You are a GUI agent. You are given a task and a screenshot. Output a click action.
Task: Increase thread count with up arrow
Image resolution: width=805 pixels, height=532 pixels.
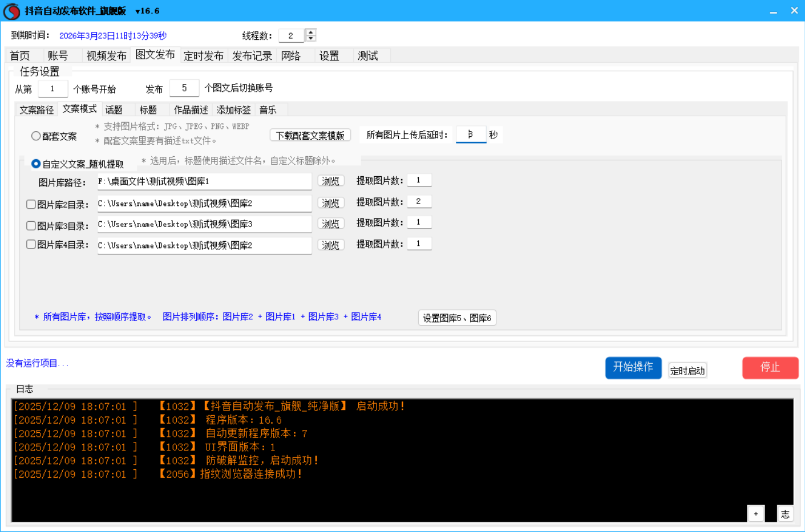click(310, 32)
